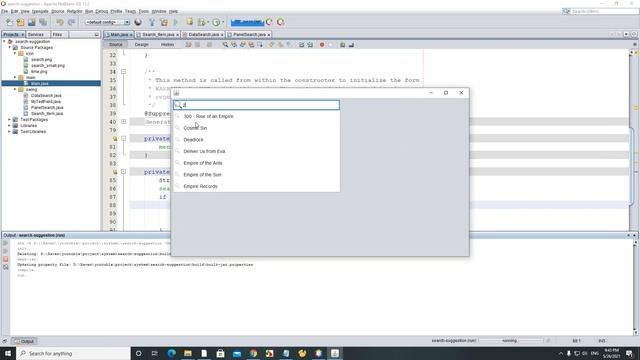Select search_small.png in the project tree
This screenshot has height=360, width=640.
48,65
